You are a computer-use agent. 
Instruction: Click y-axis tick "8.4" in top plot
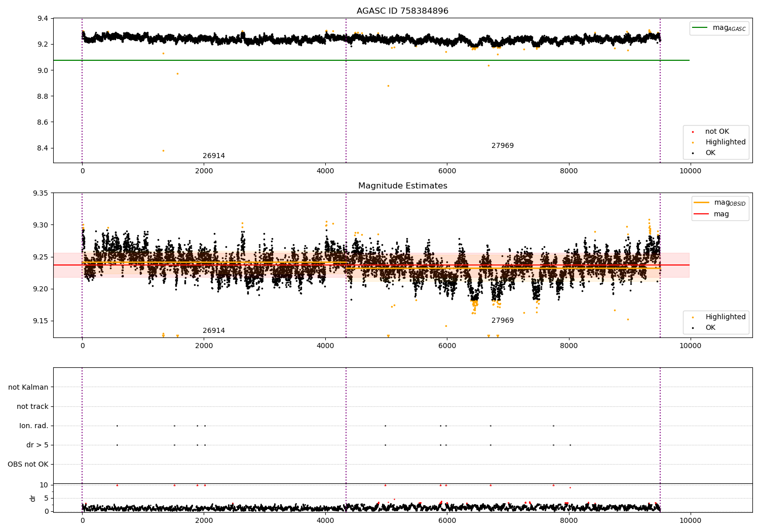(43, 148)
